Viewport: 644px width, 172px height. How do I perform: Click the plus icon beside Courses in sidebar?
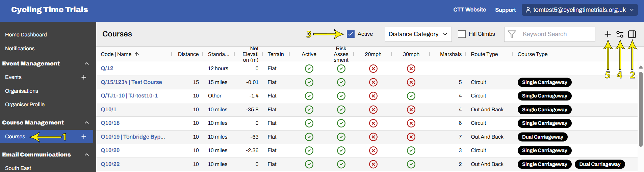click(84, 137)
